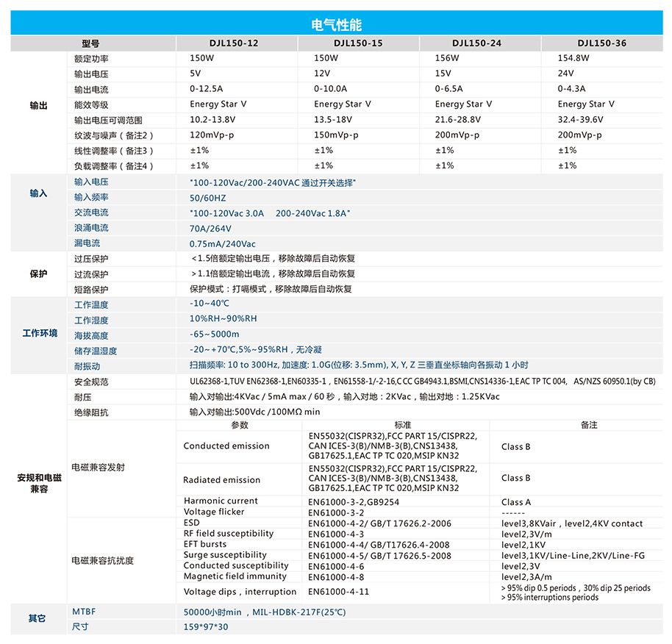Click the 纹波与噪声（备注2）row label
672x644 pixels.
(113, 136)
